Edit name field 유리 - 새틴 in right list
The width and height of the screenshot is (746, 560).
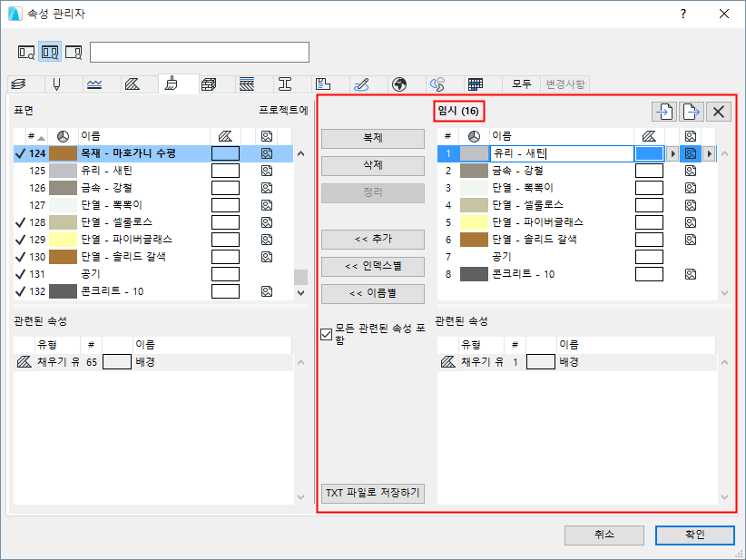(562, 153)
